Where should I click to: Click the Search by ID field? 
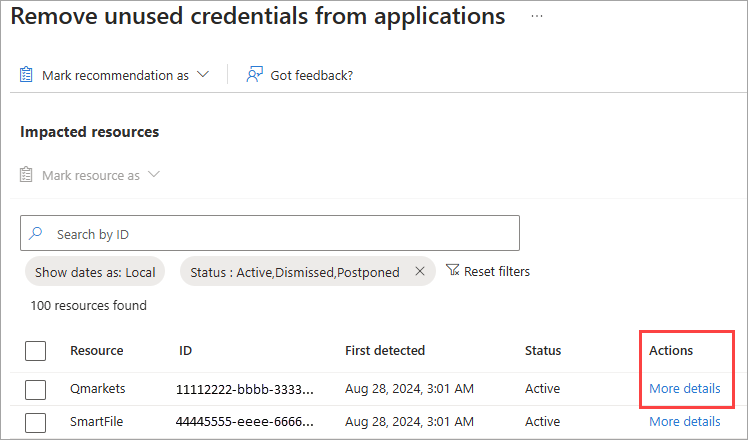click(280, 234)
